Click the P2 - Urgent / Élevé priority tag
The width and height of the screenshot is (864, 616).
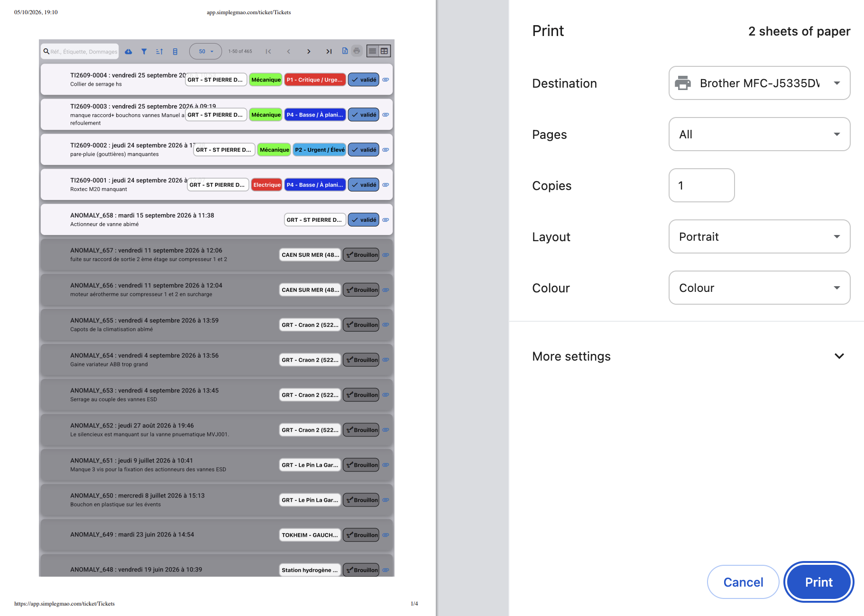pyautogui.click(x=320, y=150)
